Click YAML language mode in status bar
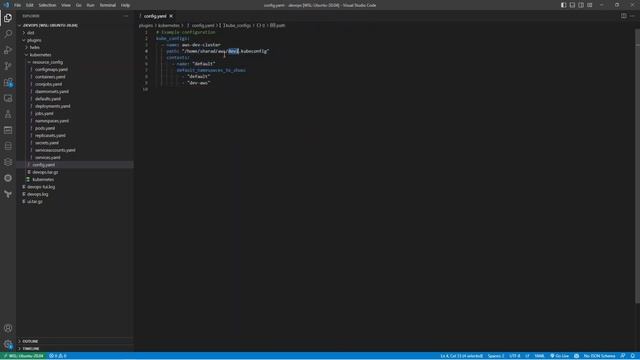 point(539,356)
